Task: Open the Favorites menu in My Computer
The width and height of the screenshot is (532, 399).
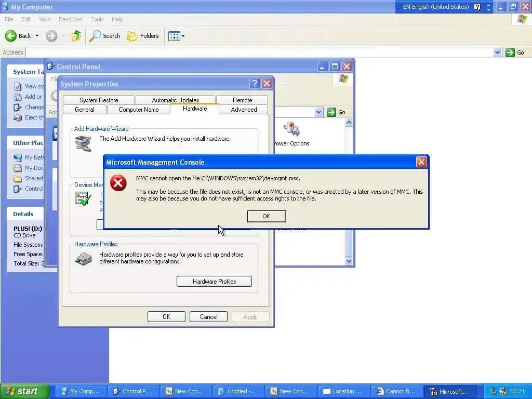Action: (70, 19)
